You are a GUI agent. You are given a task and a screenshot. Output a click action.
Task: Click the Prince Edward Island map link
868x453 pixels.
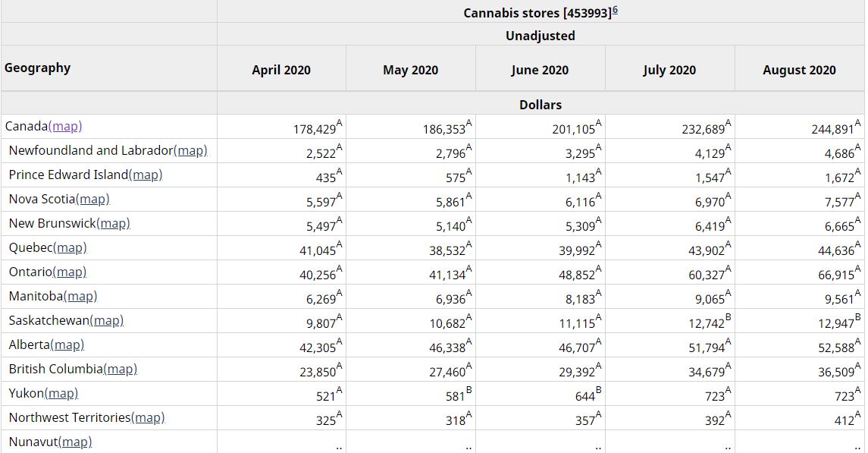[x=146, y=175]
